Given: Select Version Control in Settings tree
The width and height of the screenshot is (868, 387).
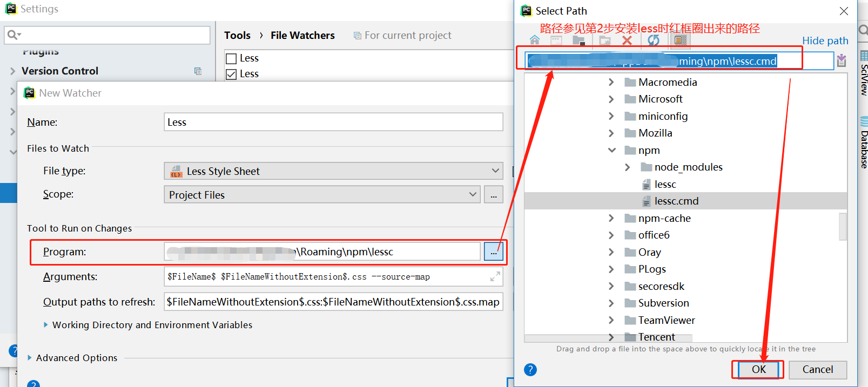Looking at the screenshot, I should click(x=60, y=71).
